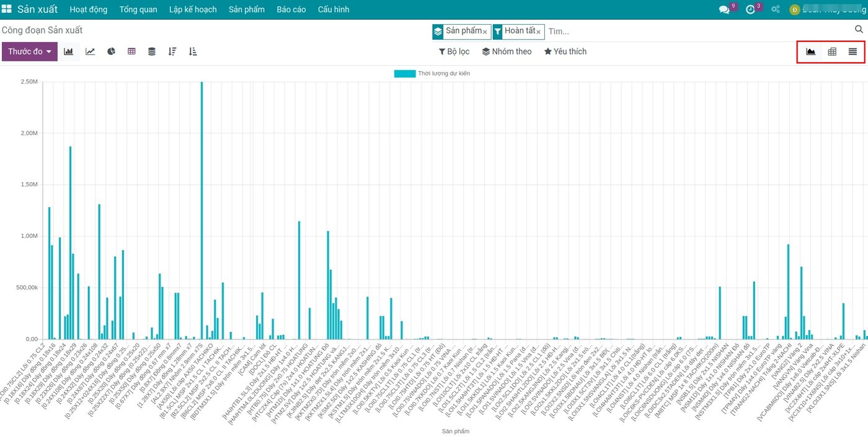868x436 pixels.
Task: Click the Công đoạn Sản xuất breadcrumb
Action: point(42,30)
